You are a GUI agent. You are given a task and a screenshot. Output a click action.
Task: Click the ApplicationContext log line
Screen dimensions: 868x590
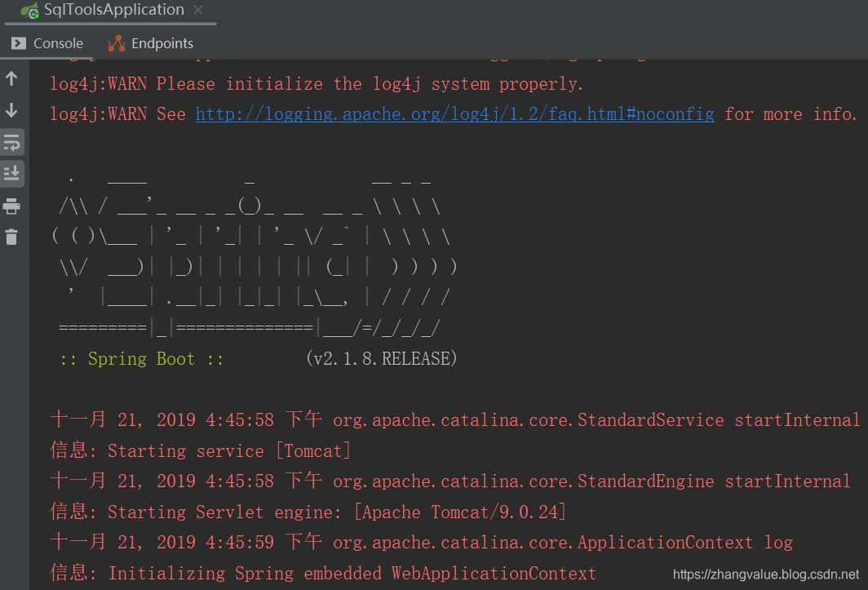click(421, 542)
